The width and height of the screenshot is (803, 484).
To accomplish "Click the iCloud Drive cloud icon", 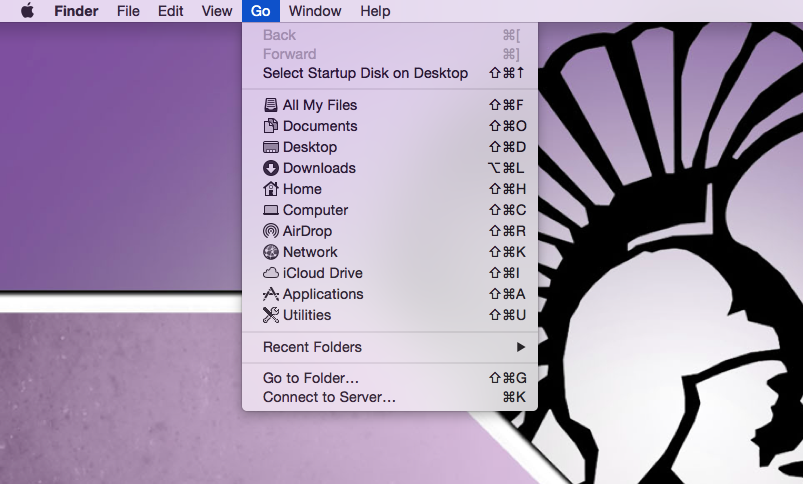I will [270, 273].
